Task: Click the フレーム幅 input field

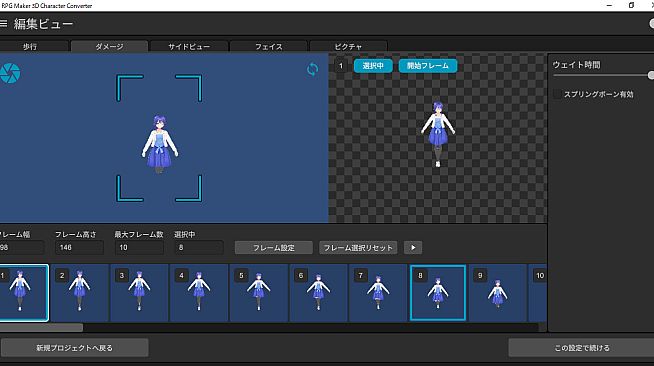Action: point(22,248)
